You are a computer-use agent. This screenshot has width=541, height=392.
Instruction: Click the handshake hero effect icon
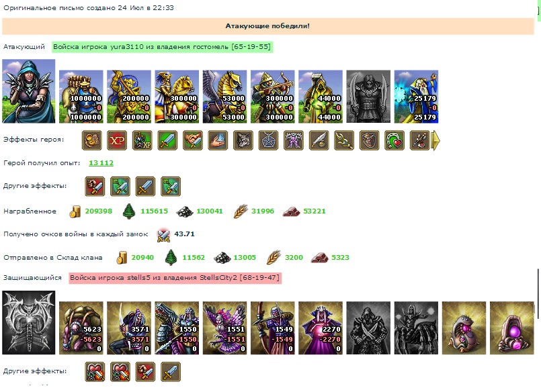tap(193, 140)
